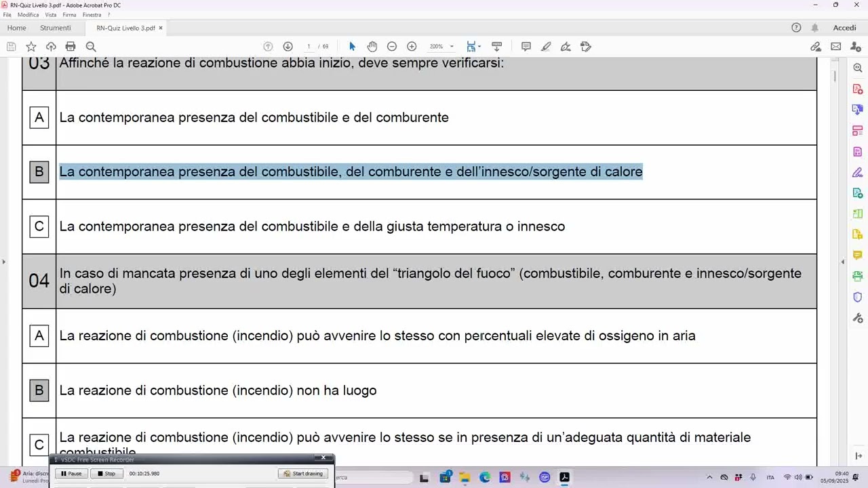
Task: Collapse right panel with bottom arrow icon
Action: point(858,455)
